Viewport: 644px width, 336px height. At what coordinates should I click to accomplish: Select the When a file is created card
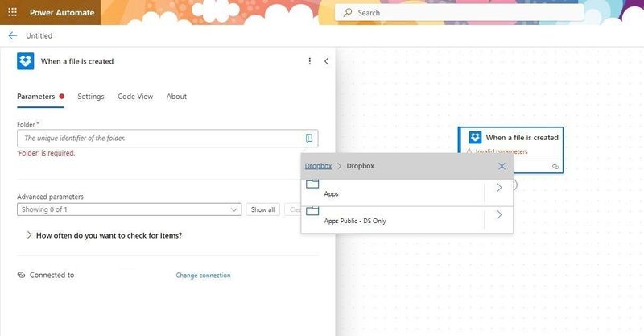(x=510, y=150)
